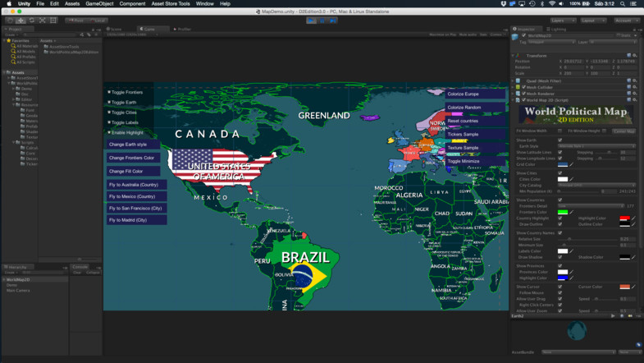Viewport: 644px width, 363px height.
Task: Toggle the Show Country Names checkbox
Action: click(x=560, y=233)
